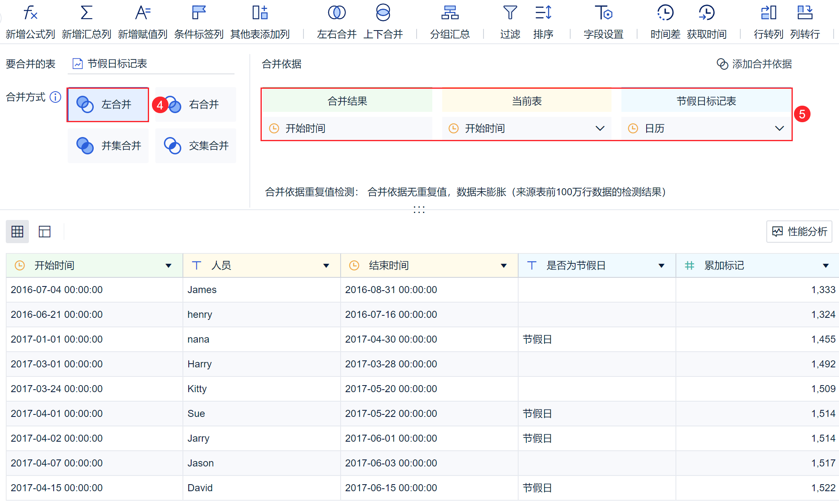This screenshot has height=504, width=839.
Task: Click the 分组汇总 toolbar icon
Action: (x=450, y=13)
